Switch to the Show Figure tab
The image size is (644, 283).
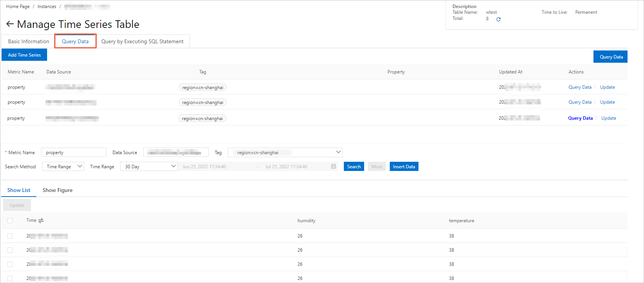click(57, 190)
